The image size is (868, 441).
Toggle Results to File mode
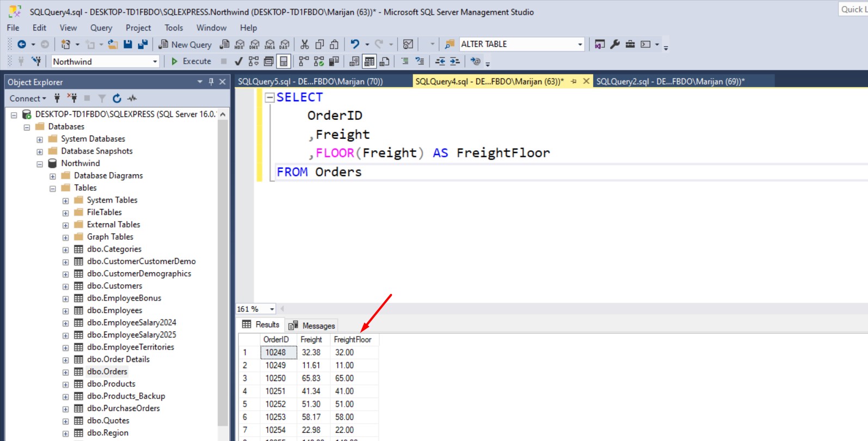pos(385,62)
